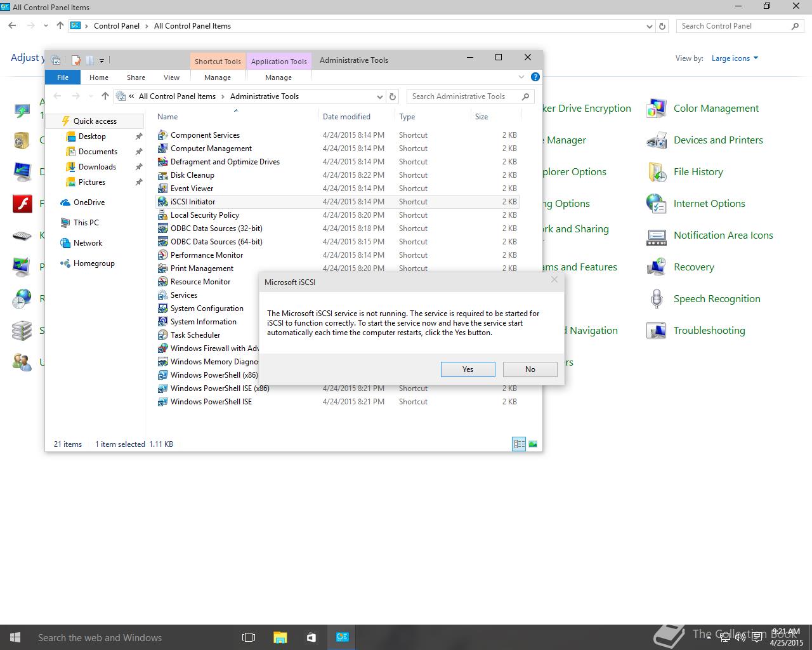This screenshot has width=812, height=650.
Task: Open Manage tab under Shortcut Tools
Action: pos(218,77)
